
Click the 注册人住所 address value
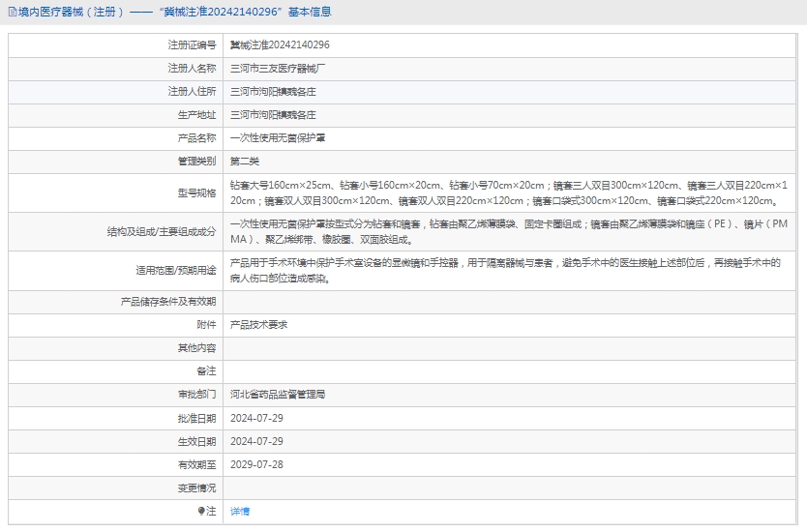click(273, 92)
